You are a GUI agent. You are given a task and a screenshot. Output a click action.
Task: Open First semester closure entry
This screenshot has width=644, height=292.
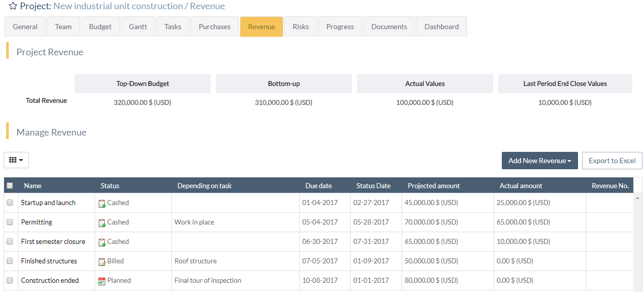tap(53, 241)
